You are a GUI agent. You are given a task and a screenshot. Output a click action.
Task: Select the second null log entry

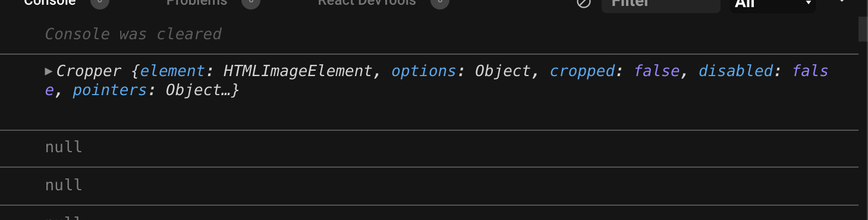point(429,186)
